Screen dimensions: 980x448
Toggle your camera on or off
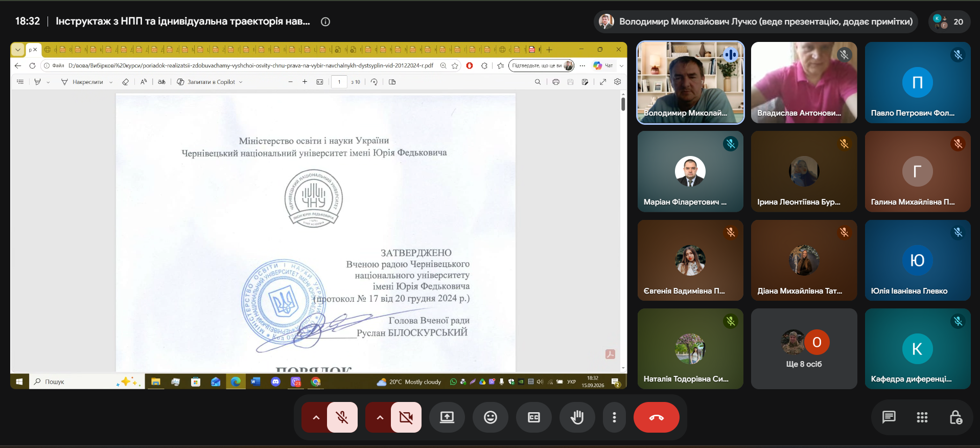[x=406, y=417]
